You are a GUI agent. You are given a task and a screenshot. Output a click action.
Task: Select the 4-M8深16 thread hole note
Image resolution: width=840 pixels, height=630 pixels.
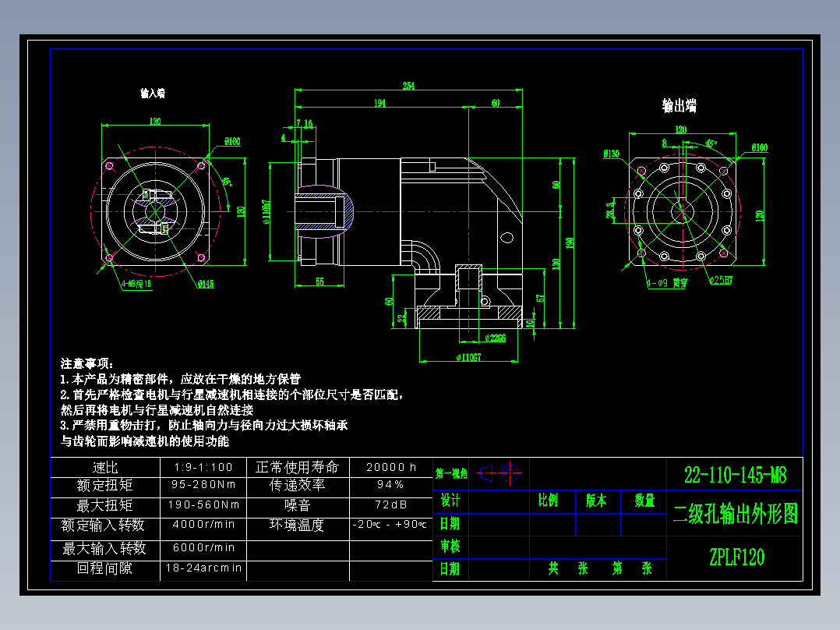[x=136, y=283]
